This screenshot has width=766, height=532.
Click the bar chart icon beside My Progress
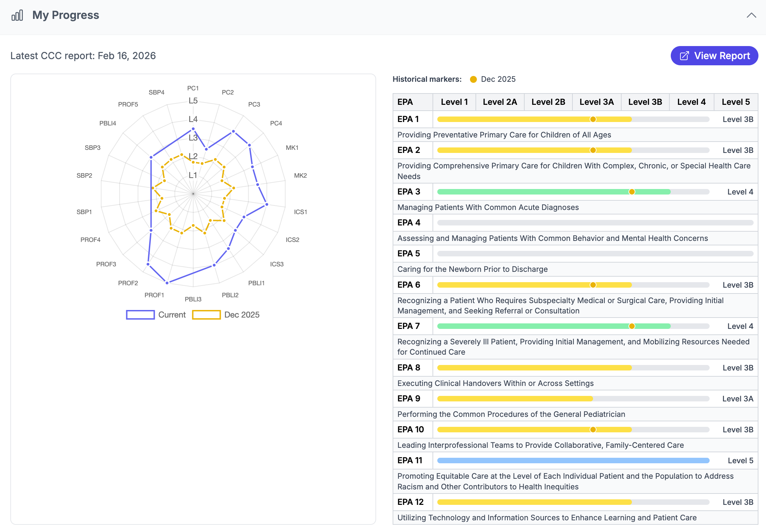point(18,15)
